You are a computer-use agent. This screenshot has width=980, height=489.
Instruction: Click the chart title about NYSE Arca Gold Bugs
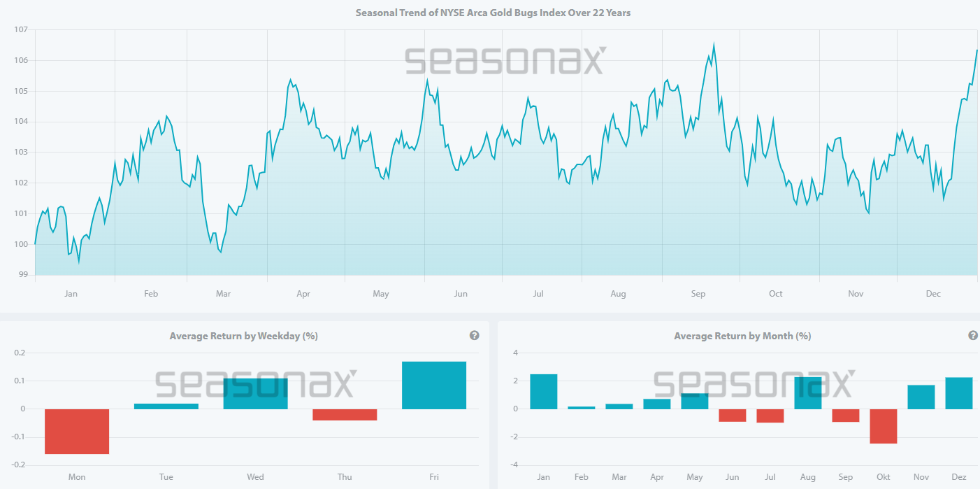[x=493, y=13]
